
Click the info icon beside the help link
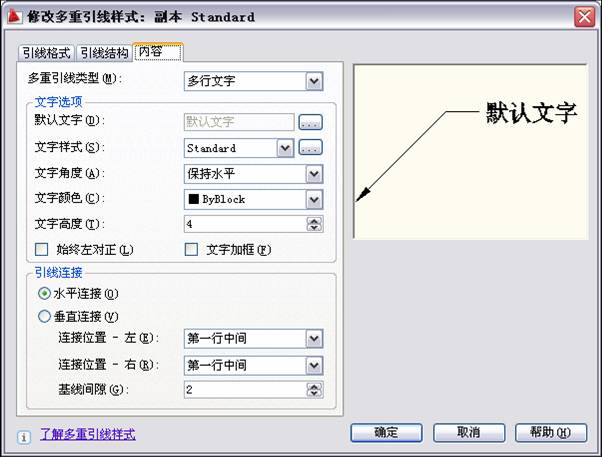click(24, 437)
